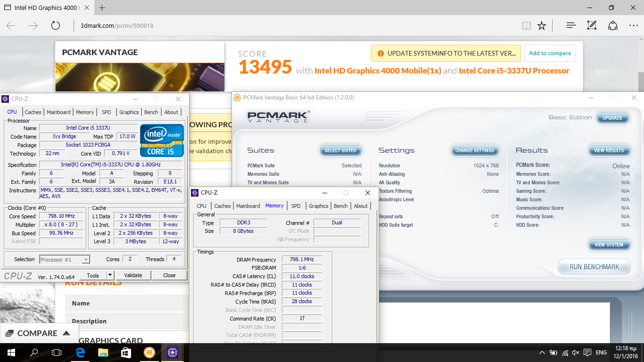Screen dimensions: 644x362
Task: Click the 13495 score text
Action: pyautogui.click(x=265, y=67)
